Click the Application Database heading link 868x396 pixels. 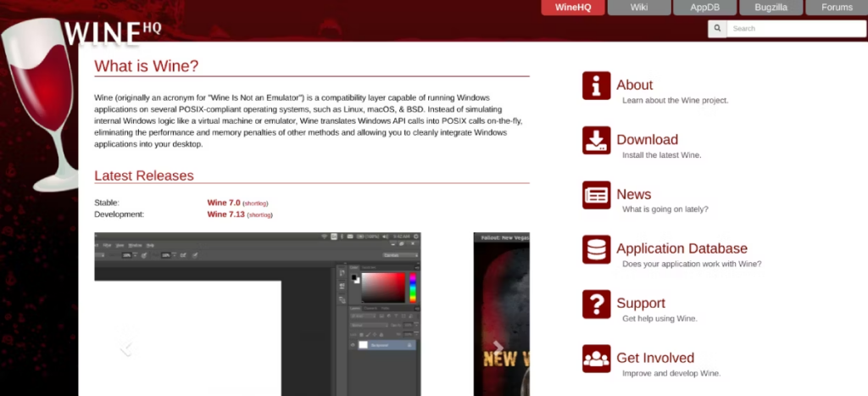pyautogui.click(x=682, y=248)
